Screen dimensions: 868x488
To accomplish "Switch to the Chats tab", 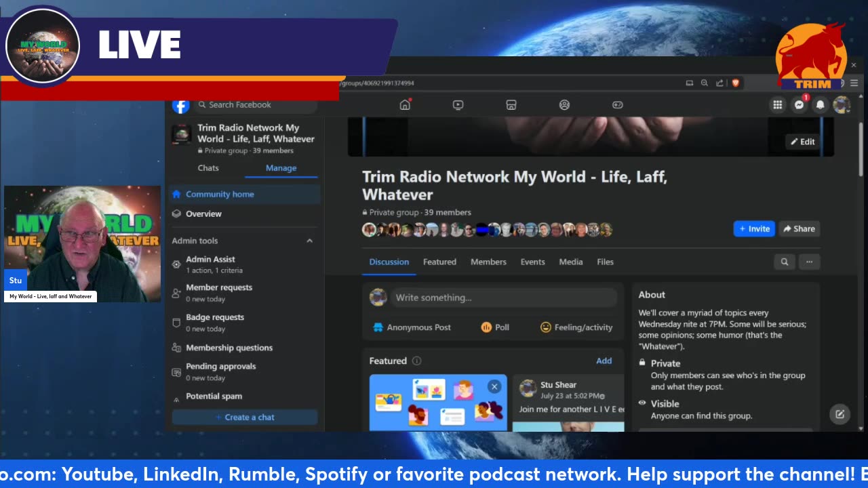I will coord(208,168).
